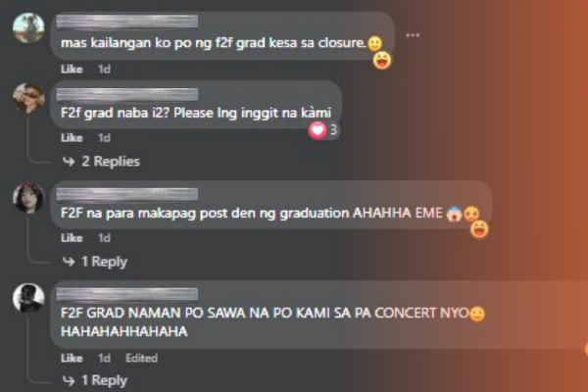588x392 pixels.
Task: Like the "mas kailangan ko po" comment
Action: pyautogui.click(x=72, y=69)
